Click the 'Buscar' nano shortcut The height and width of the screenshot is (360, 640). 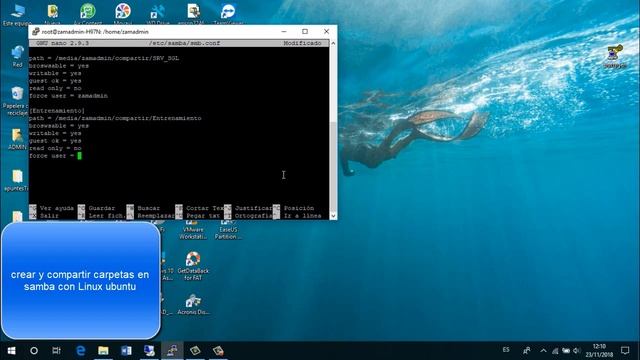click(144, 208)
